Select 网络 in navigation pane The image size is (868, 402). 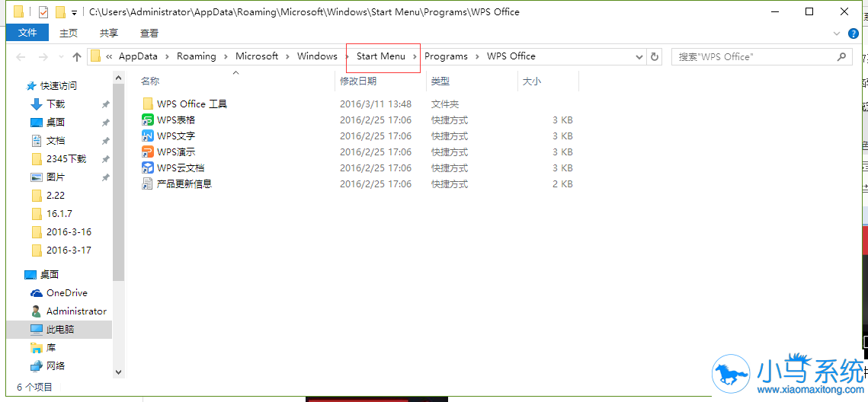tap(56, 366)
